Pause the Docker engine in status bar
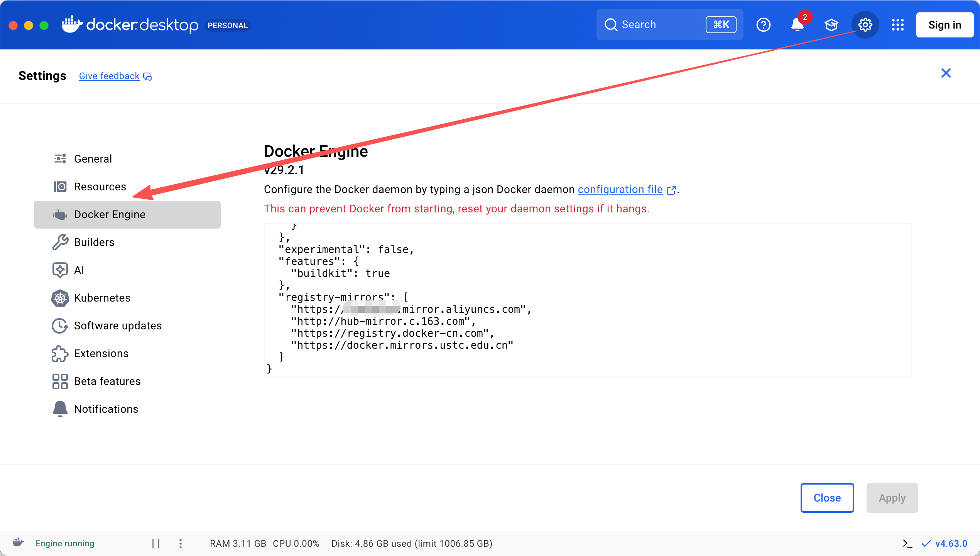Screen dimensions: 980x556 [x=156, y=544]
